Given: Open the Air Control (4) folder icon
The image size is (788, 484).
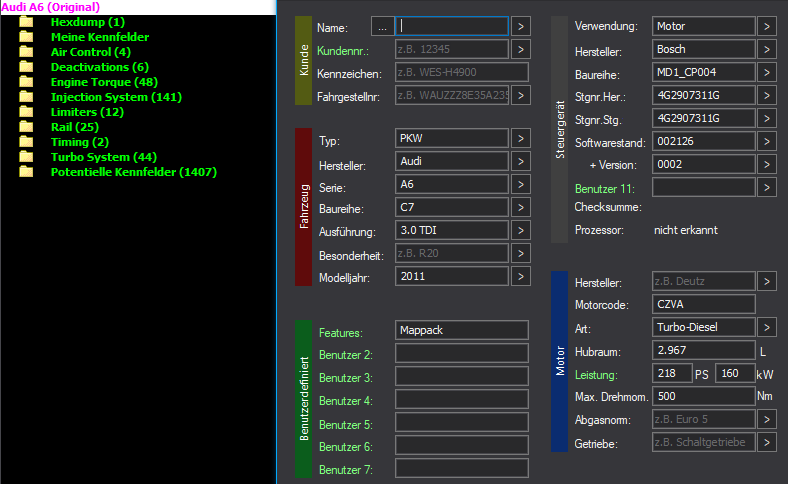Looking at the screenshot, I should [x=26, y=52].
